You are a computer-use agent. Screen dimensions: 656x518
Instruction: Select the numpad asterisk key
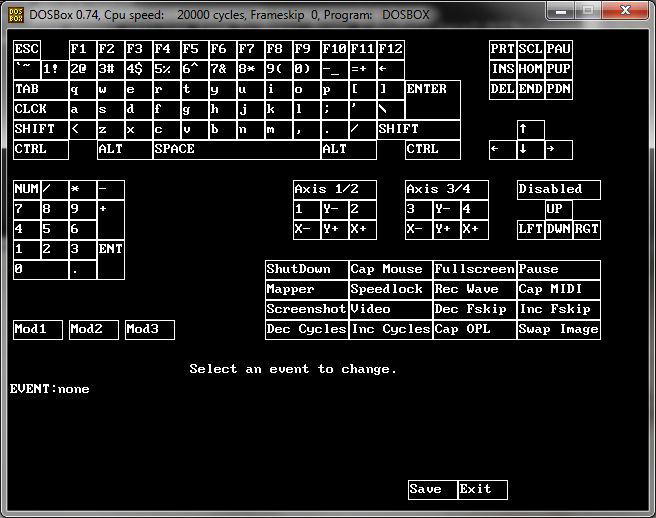[83, 190]
